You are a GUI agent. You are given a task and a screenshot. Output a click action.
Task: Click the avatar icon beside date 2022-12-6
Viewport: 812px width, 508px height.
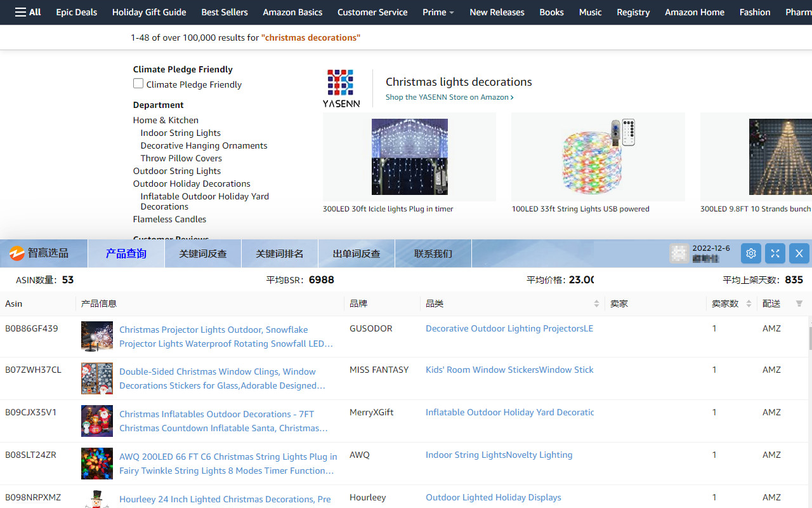tap(679, 253)
